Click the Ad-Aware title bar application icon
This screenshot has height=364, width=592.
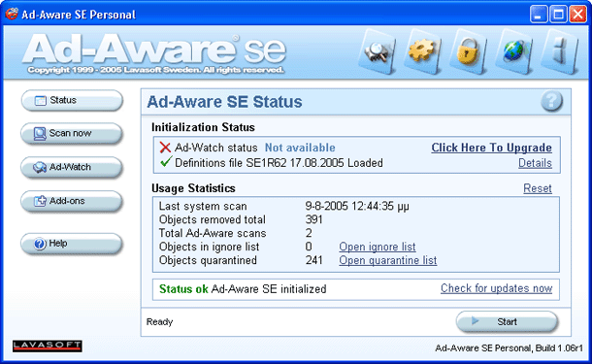point(12,14)
